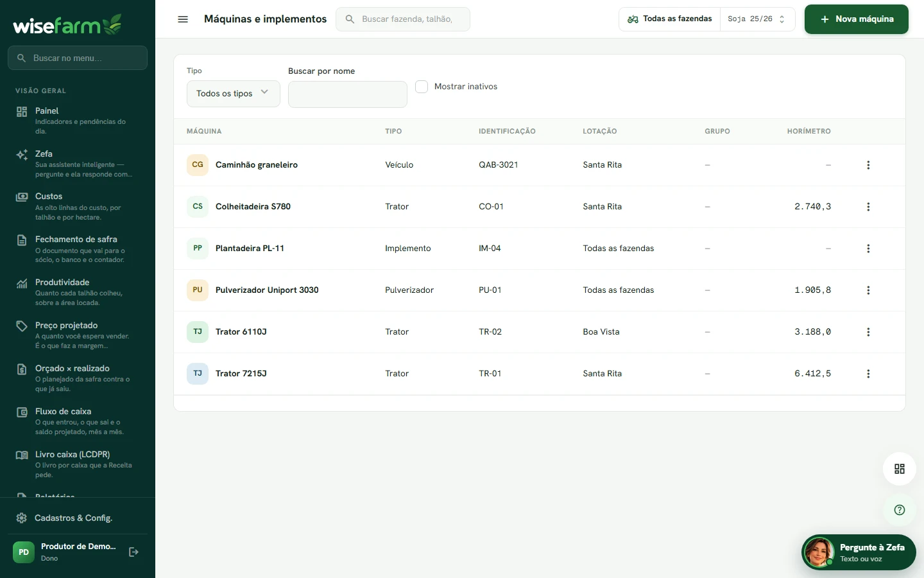Click the Buscar fazenda, talhão search field
This screenshot has height=578, width=924.
403,19
